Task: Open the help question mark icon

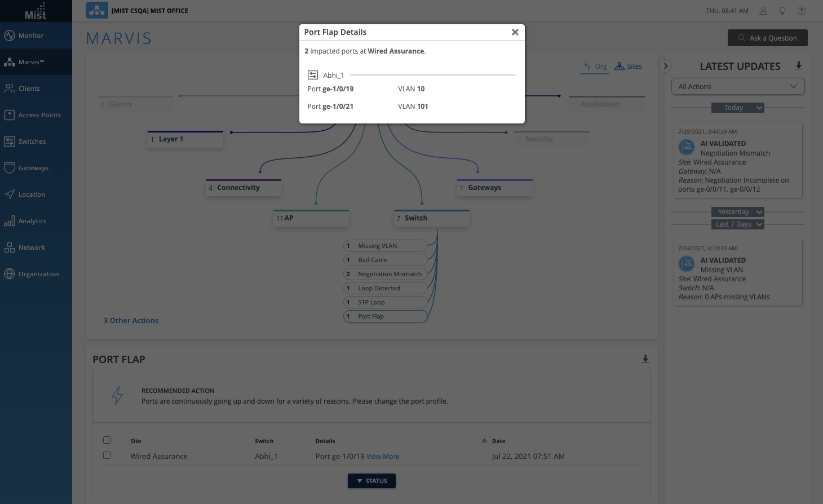Action: 802,11
